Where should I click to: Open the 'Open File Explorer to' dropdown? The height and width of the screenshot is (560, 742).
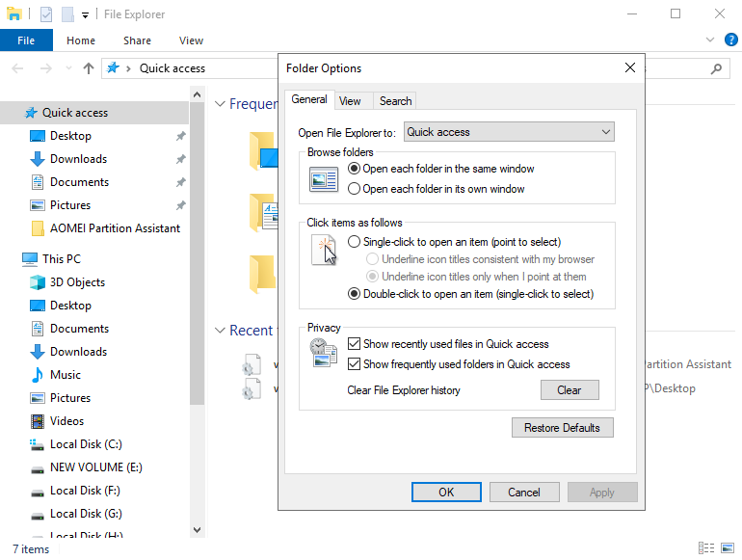coord(509,132)
